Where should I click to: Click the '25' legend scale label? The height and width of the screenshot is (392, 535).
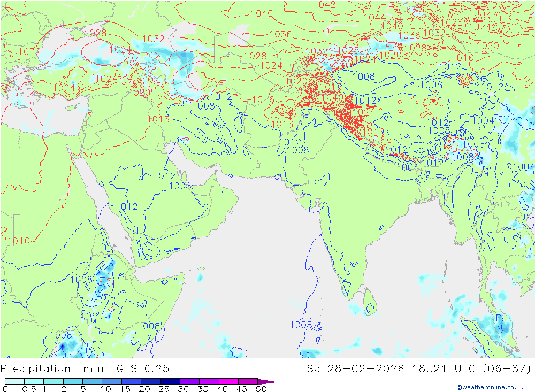pos(164,389)
